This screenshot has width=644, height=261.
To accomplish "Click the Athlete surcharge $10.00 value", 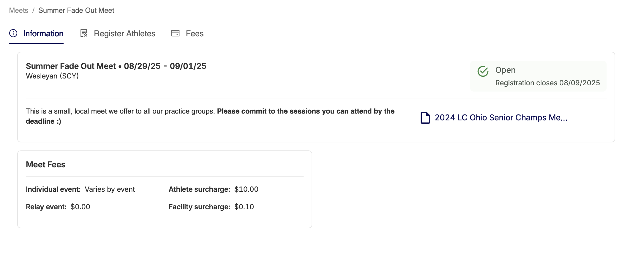I will click(246, 189).
